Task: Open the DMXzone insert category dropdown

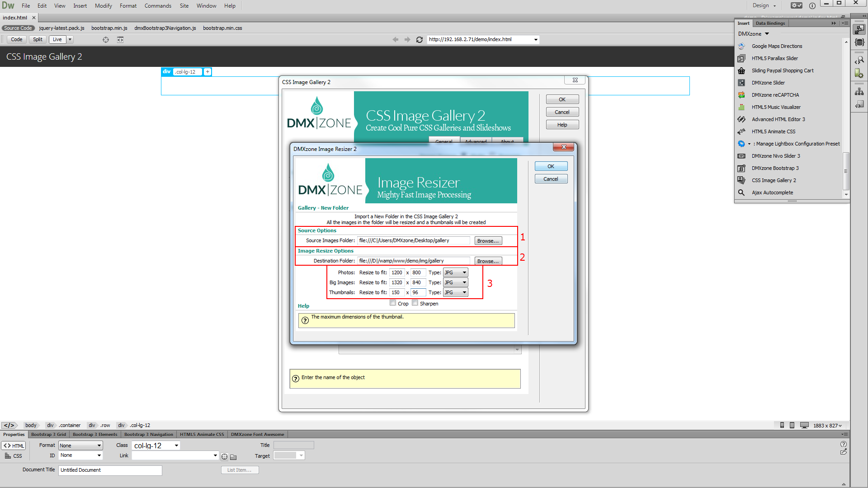Action: (x=754, y=34)
